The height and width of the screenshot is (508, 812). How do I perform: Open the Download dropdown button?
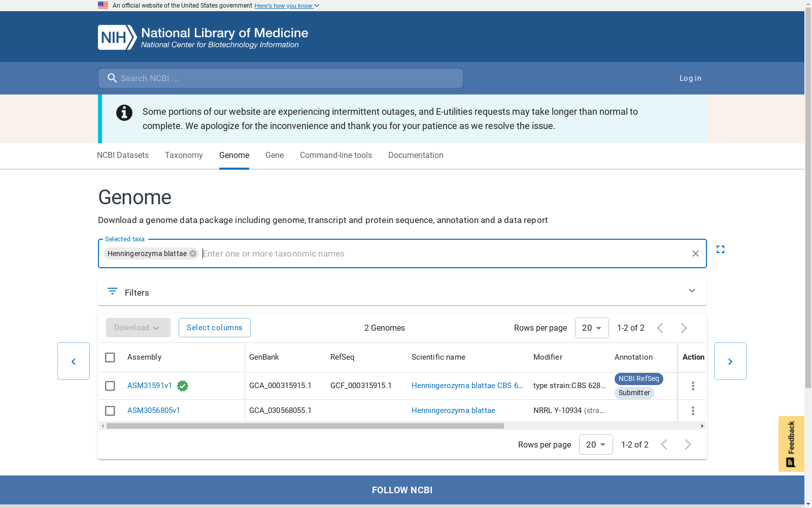(x=138, y=328)
